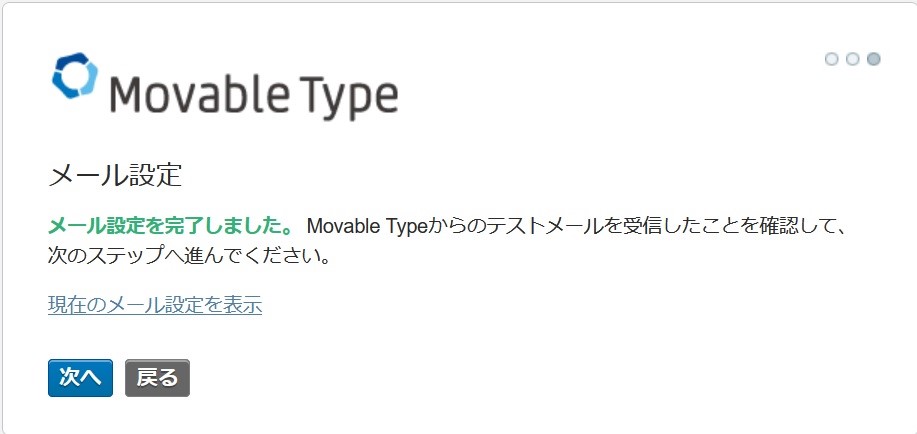Image resolution: width=917 pixels, height=434 pixels.
Task: Select the highlighted third step dot
Action: click(874, 59)
